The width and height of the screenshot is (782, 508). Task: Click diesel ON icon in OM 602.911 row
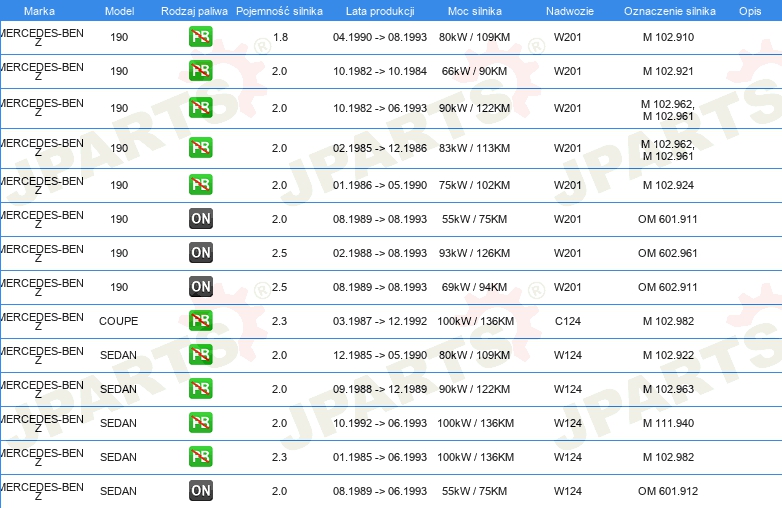200,287
